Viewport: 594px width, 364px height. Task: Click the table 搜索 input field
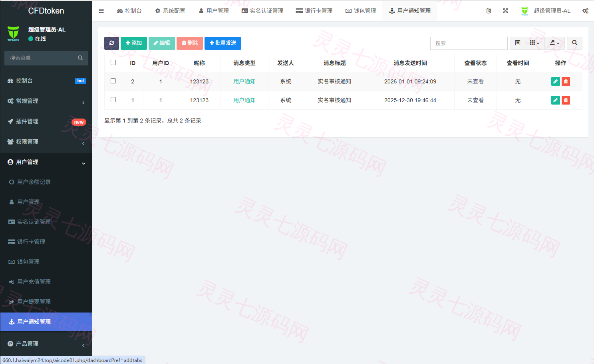[x=469, y=43]
